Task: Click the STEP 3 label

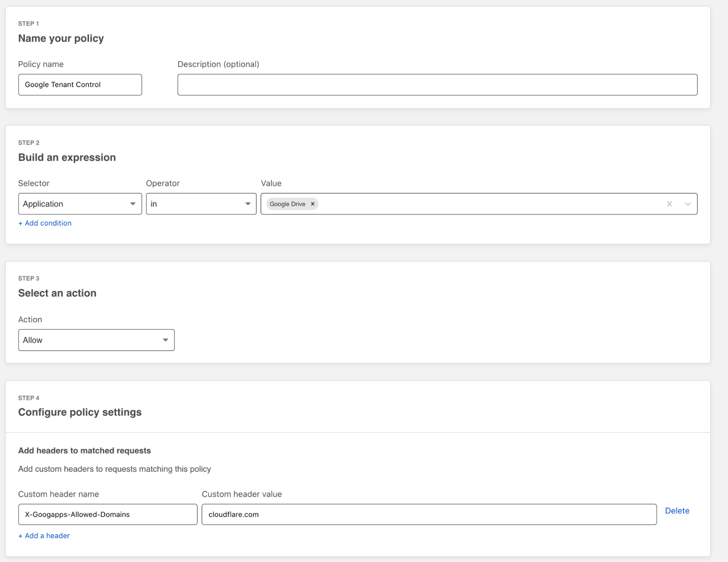Action: click(x=29, y=278)
